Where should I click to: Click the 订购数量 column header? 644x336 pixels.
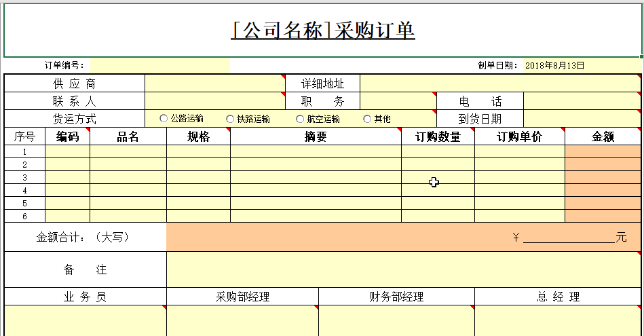tap(438, 136)
